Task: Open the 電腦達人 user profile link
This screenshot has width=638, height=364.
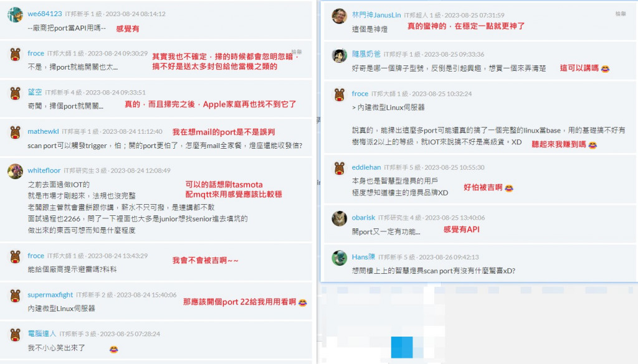Action: point(42,334)
